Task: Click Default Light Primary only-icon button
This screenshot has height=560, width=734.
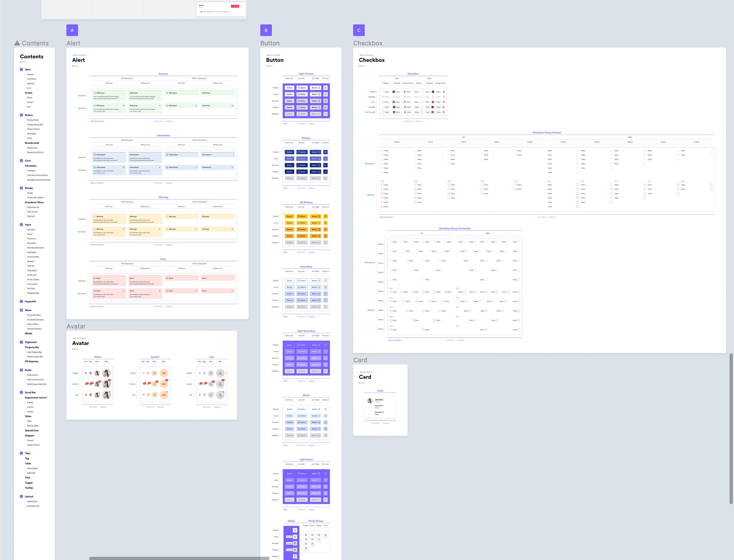Action: tap(326, 88)
